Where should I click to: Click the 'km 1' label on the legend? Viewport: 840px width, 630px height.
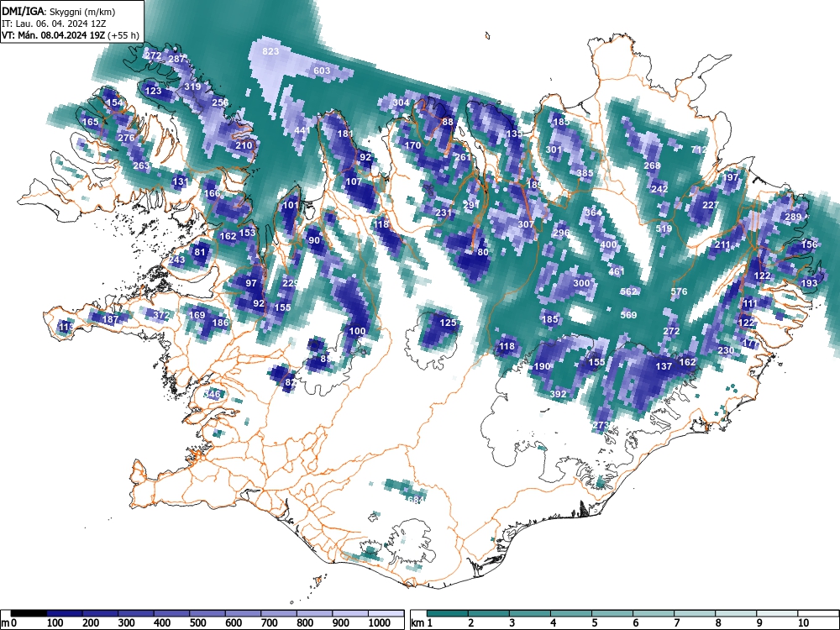point(422,623)
